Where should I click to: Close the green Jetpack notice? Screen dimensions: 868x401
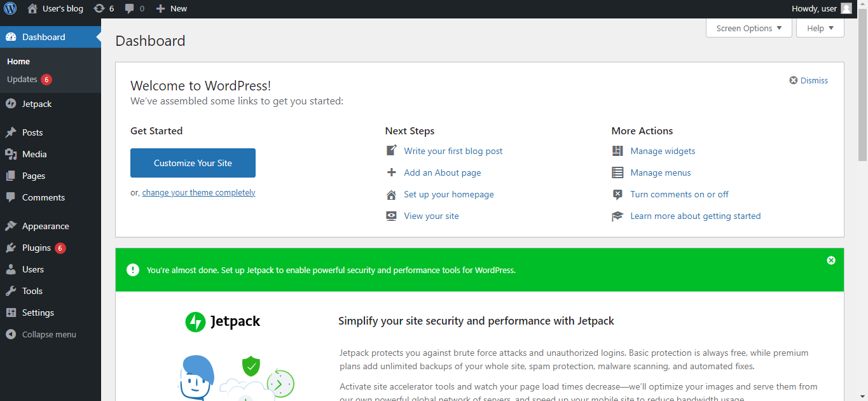830,260
